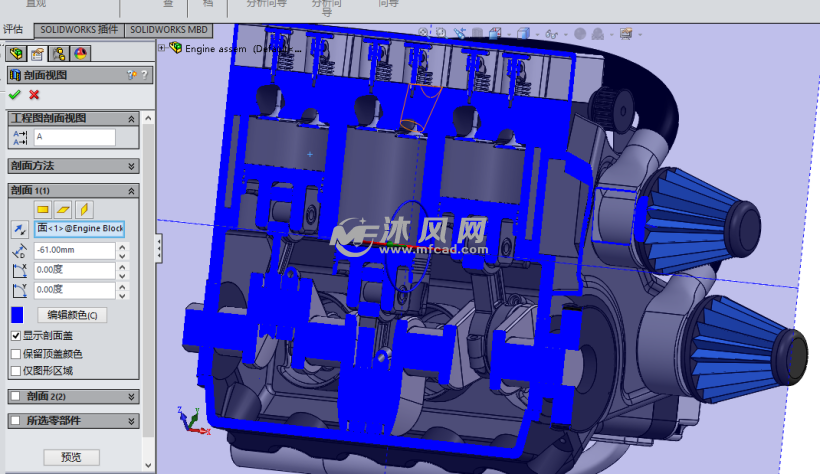Select the Top plane section icon
Screen dimensions: 820x474
(x=63, y=209)
